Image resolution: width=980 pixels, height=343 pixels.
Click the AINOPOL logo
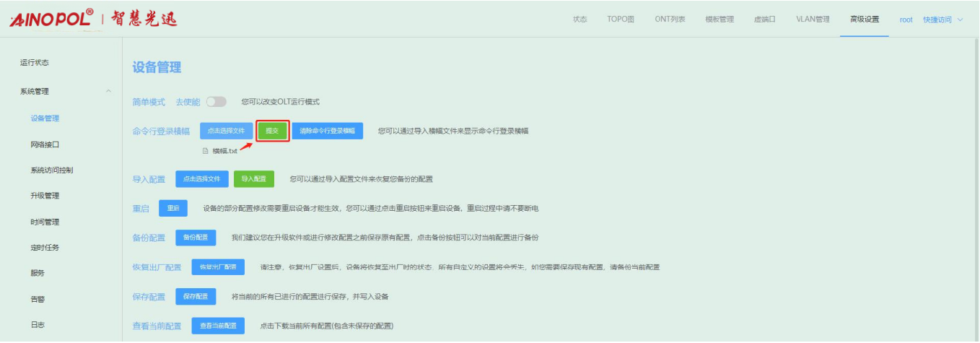52,19
